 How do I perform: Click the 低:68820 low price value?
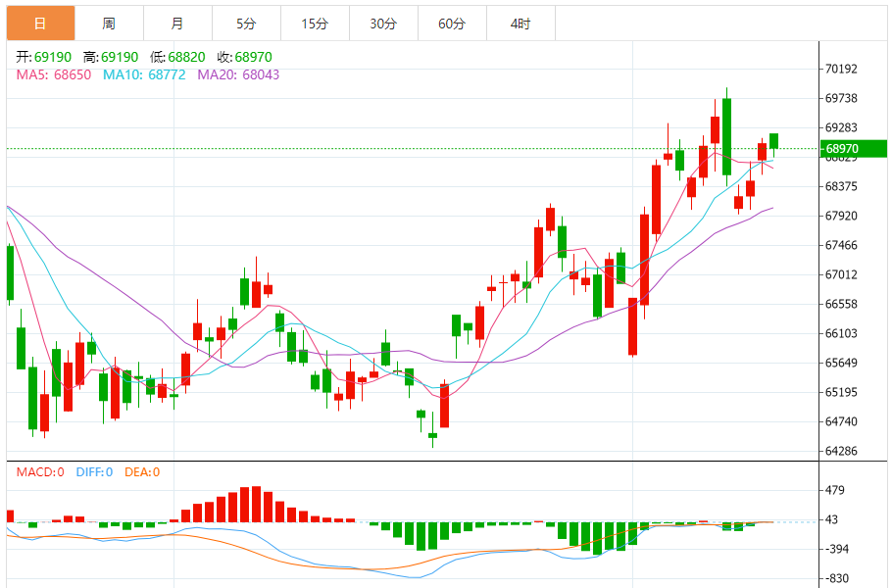pos(177,57)
